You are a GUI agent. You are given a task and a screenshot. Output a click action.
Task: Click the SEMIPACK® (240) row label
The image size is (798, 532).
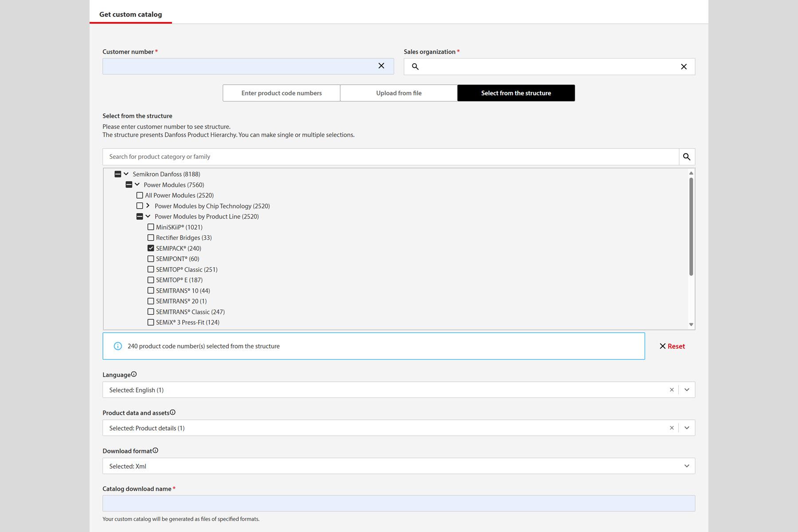coord(179,248)
